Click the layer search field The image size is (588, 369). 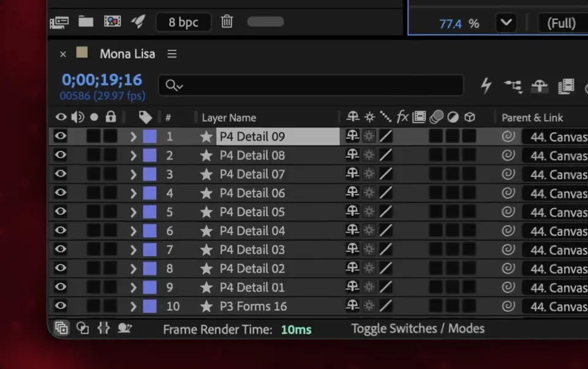click(311, 85)
